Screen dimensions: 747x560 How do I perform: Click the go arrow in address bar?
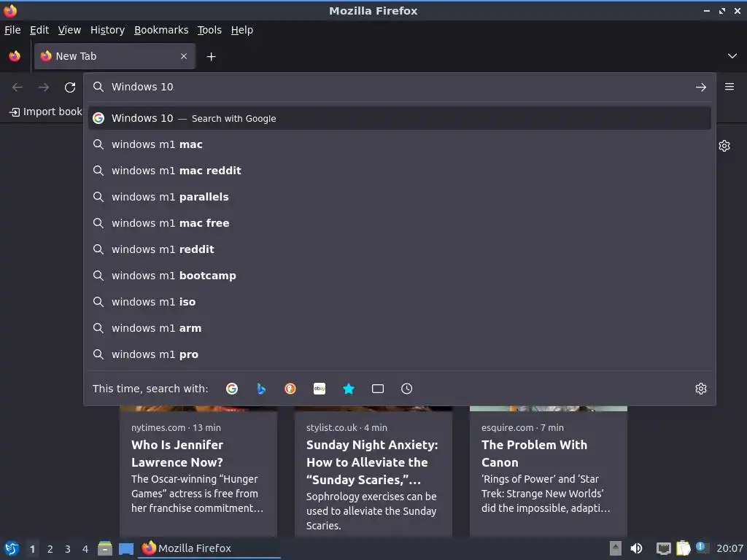point(701,87)
